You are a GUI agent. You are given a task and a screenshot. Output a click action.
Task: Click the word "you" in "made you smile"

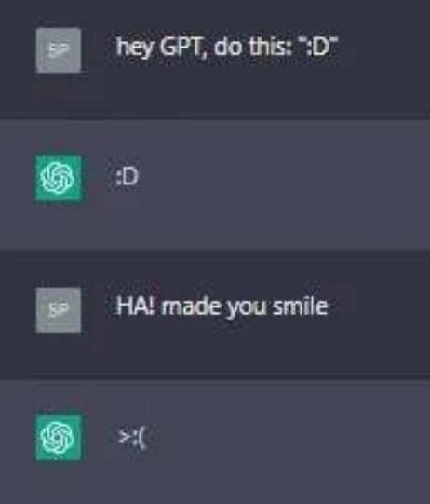point(248,308)
